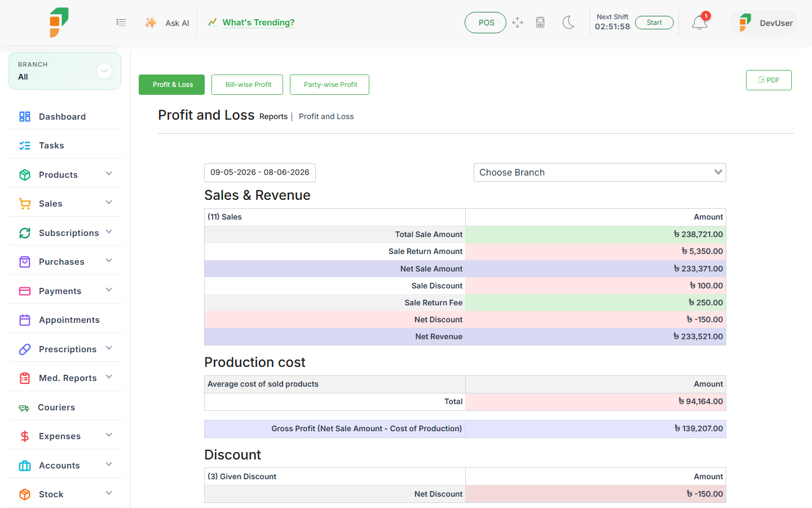Click Total Sale Amount value 238,721.00

698,234
